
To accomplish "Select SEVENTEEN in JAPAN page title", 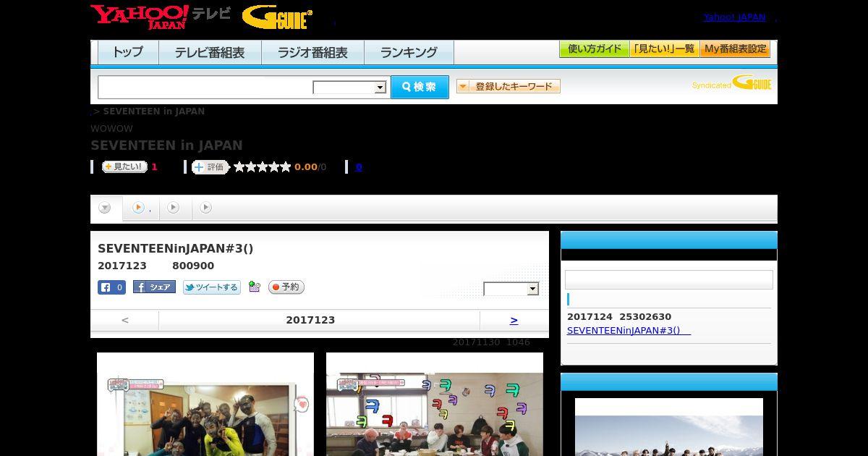I will point(166,145).
